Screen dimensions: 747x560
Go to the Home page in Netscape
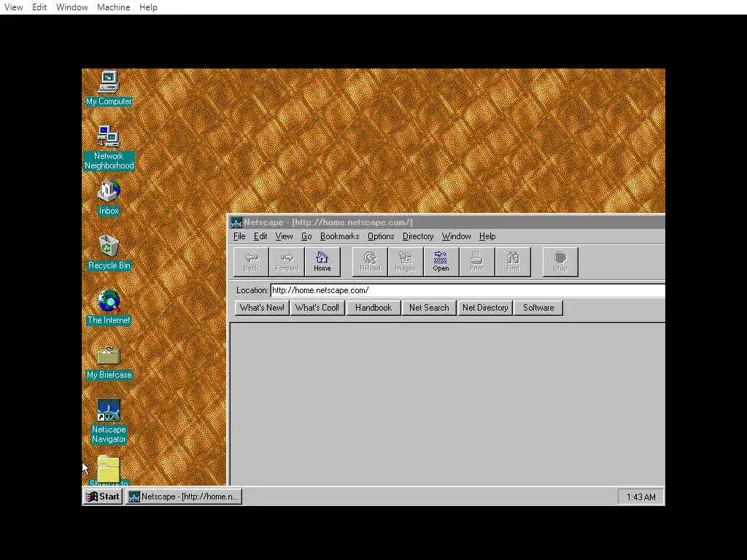point(322,262)
